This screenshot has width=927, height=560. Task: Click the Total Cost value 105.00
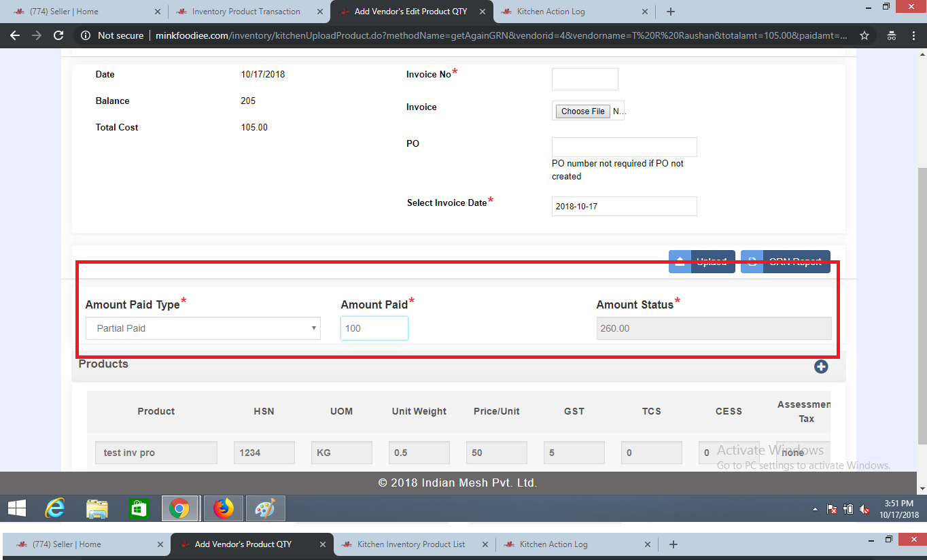coord(254,127)
